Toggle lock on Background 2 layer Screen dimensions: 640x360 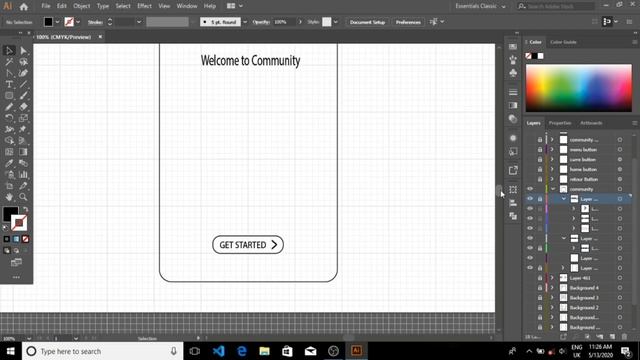(x=540, y=307)
